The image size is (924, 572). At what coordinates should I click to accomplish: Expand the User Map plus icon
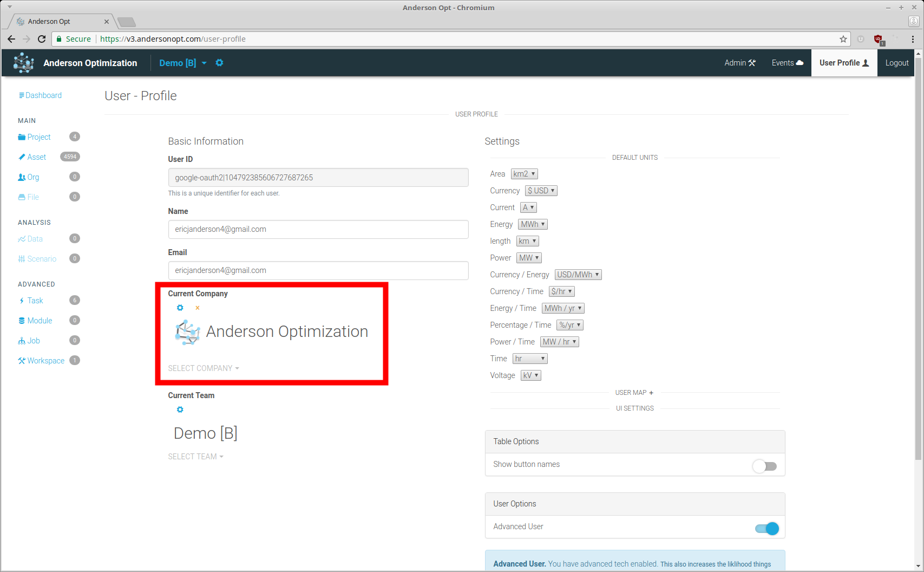651,393
